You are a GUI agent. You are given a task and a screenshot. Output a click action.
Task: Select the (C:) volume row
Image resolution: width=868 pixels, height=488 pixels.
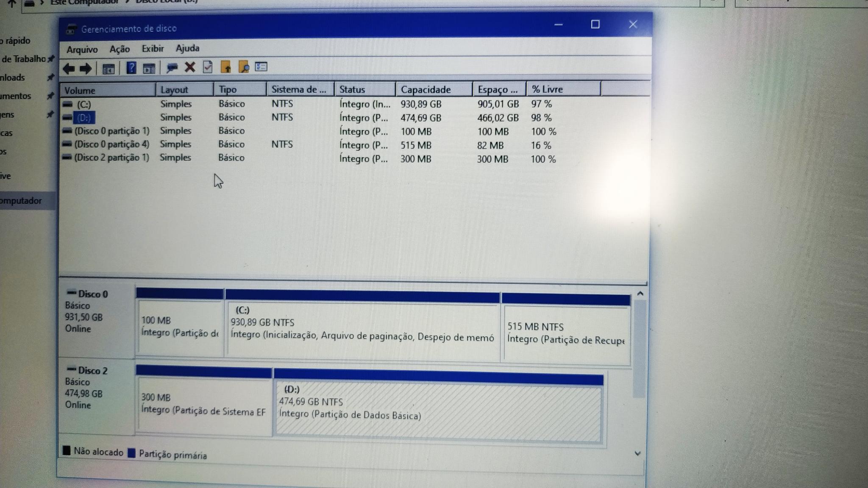pyautogui.click(x=309, y=104)
